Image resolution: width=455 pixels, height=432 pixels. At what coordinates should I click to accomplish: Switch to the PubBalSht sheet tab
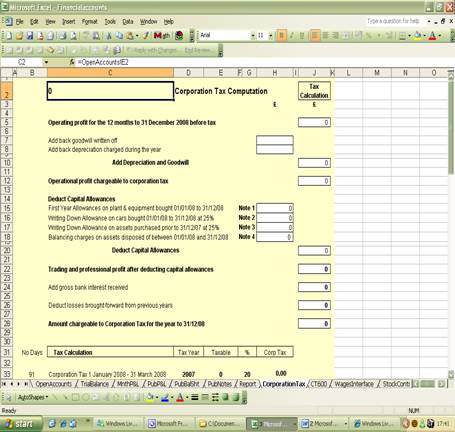pos(187,384)
